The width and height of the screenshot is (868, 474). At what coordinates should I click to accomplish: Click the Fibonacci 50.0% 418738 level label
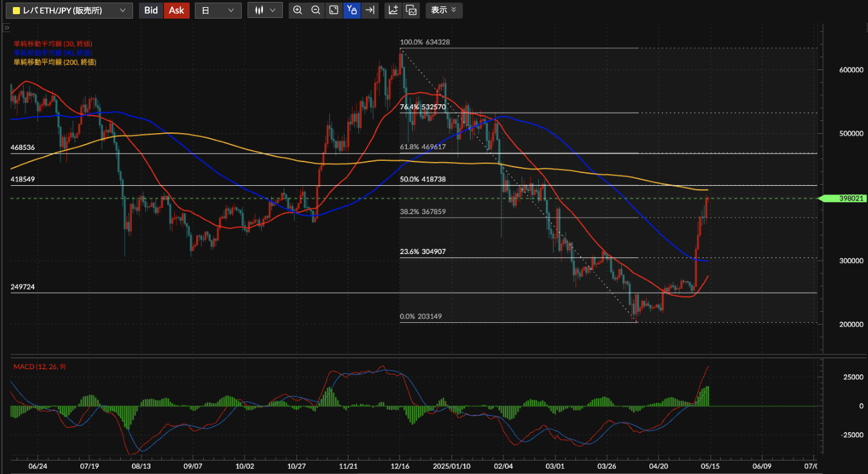(423, 179)
